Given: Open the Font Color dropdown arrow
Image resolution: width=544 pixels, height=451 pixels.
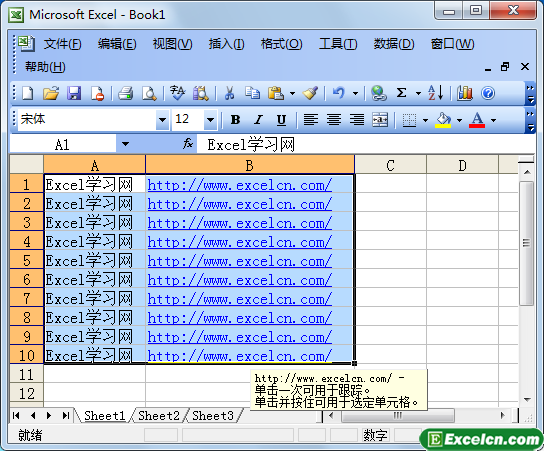Looking at the screenshot, I should pyautogui.click(x=493, y=120).
